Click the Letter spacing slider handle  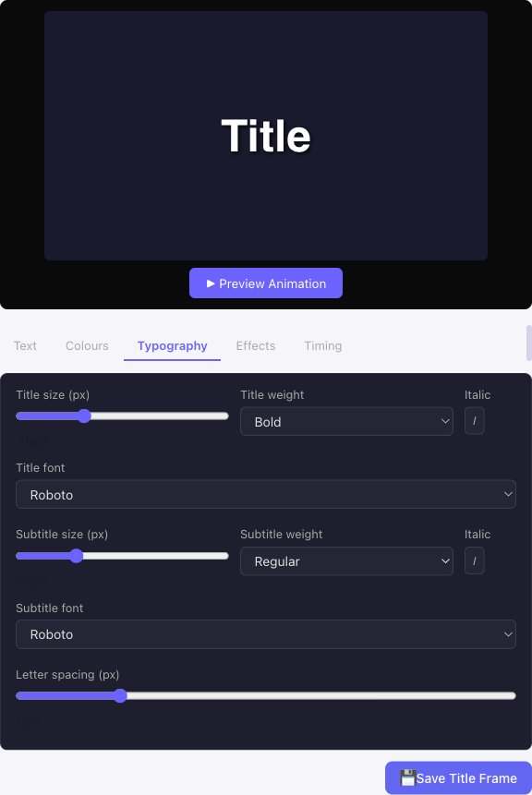click(120, 695)
